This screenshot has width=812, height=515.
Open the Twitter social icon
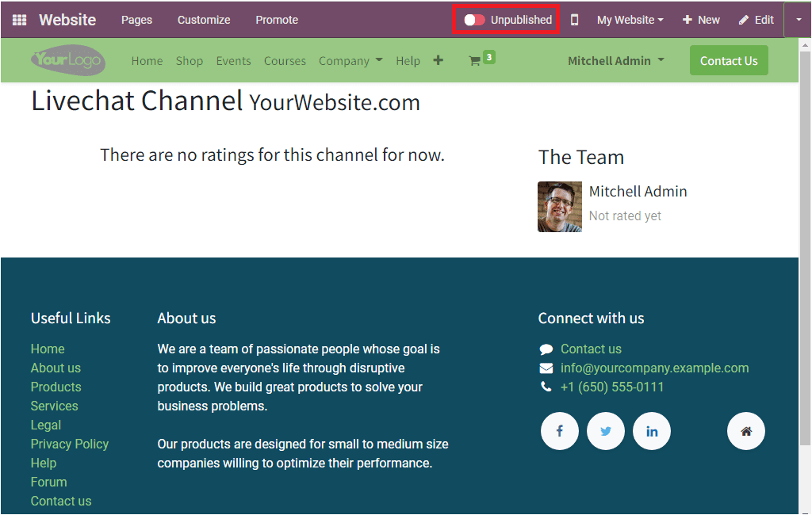click(x=606, y=431)
